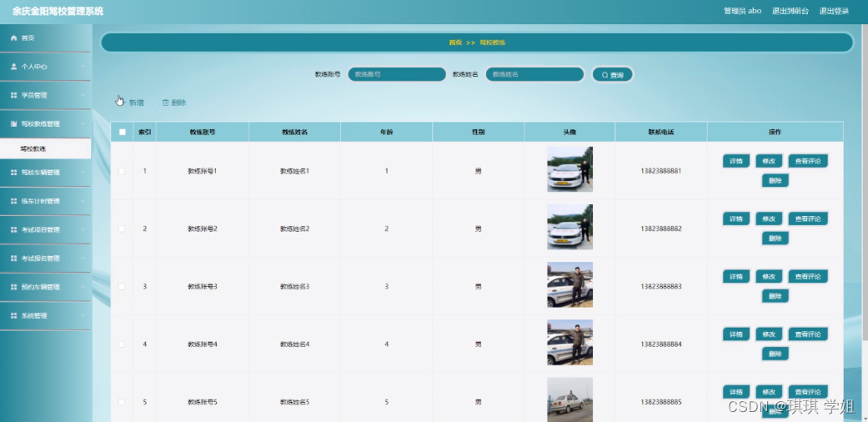Click the trash icon of the toolbar 删除
The width and height of the screenshot is (868, 422).
coord(165,103)
